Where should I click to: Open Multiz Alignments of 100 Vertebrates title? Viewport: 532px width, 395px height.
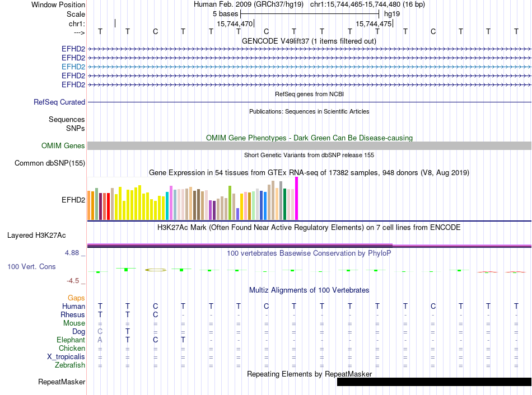[x=309, y=290]
